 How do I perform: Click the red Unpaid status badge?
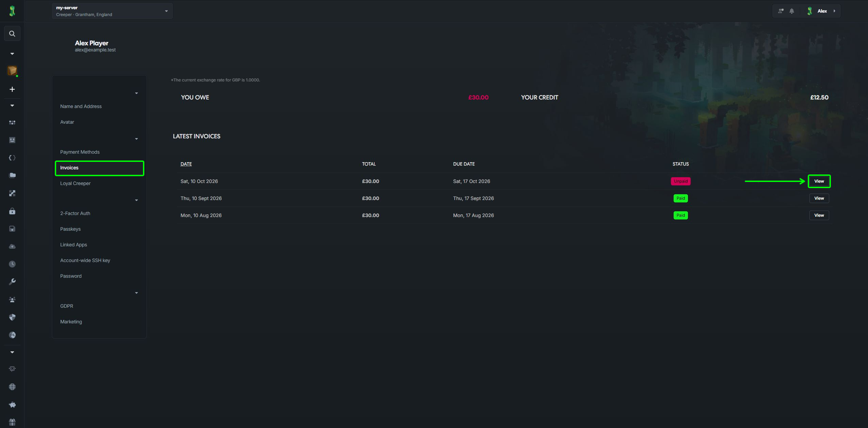coord(681,181)
